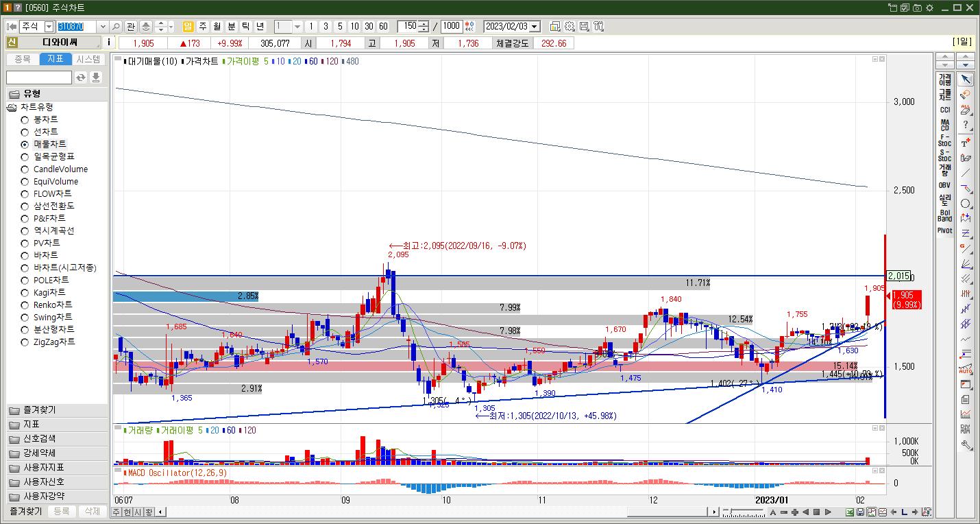Click the camera capture icon in title bar

coord(917,8)
